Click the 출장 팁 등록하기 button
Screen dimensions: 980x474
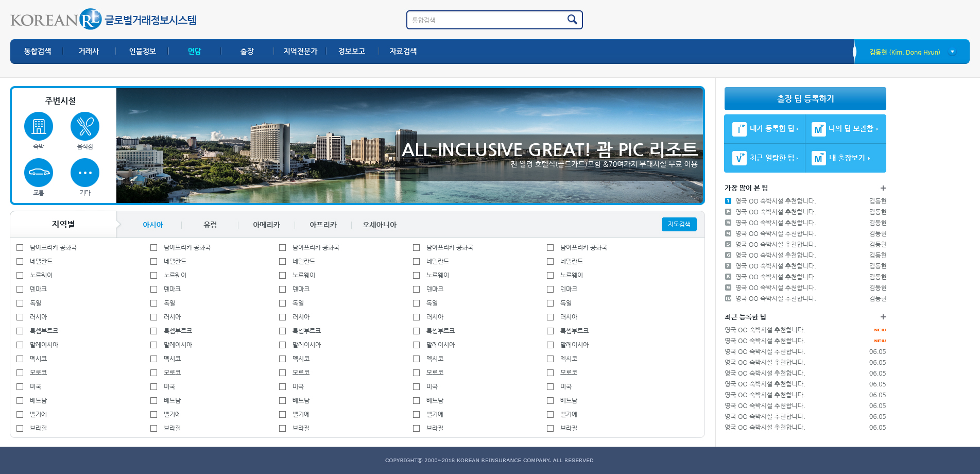(x=805, y=98)
